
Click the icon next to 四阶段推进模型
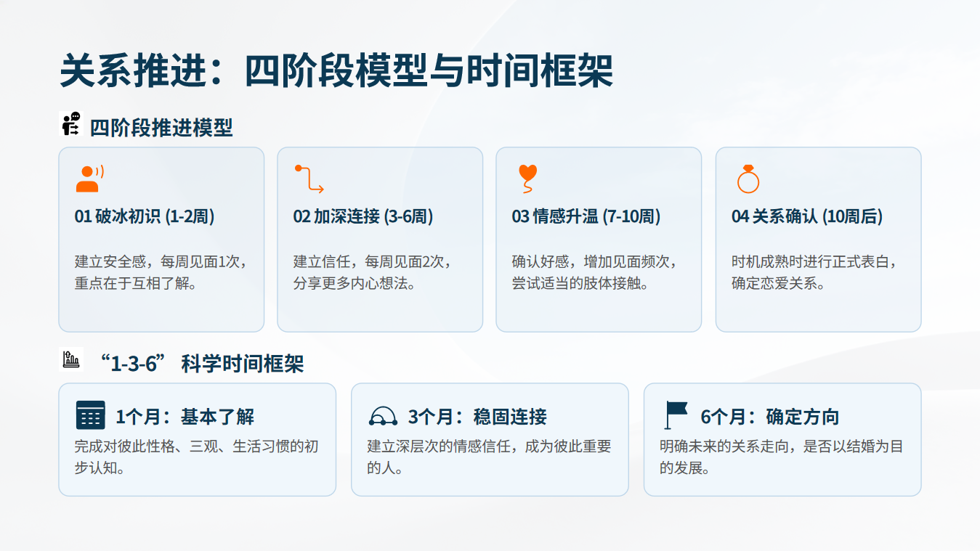[71, 124]
